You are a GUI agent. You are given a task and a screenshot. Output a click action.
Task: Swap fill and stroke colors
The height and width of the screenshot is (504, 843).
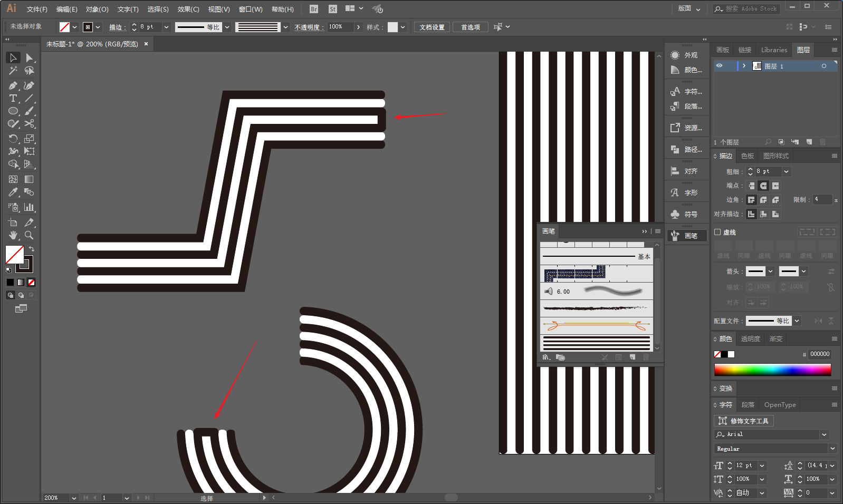[x=32, y=249]
